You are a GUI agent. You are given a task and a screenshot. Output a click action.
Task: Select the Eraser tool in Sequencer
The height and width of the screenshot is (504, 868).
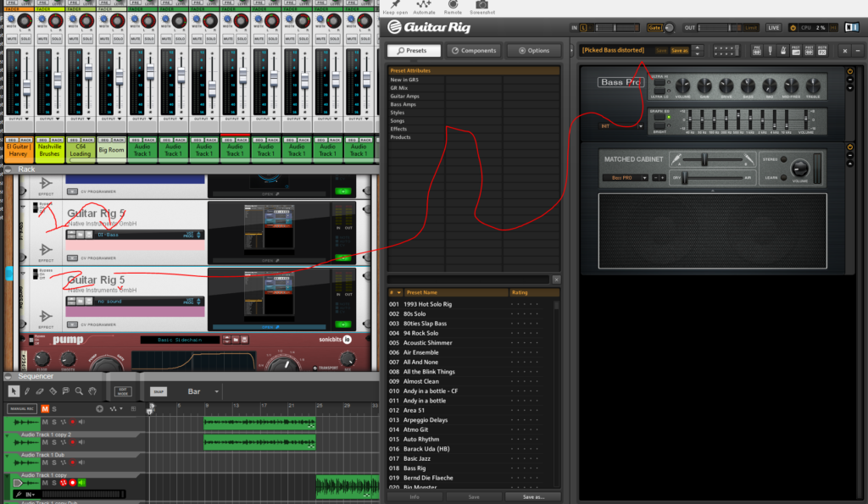click(x=40, y=391)
